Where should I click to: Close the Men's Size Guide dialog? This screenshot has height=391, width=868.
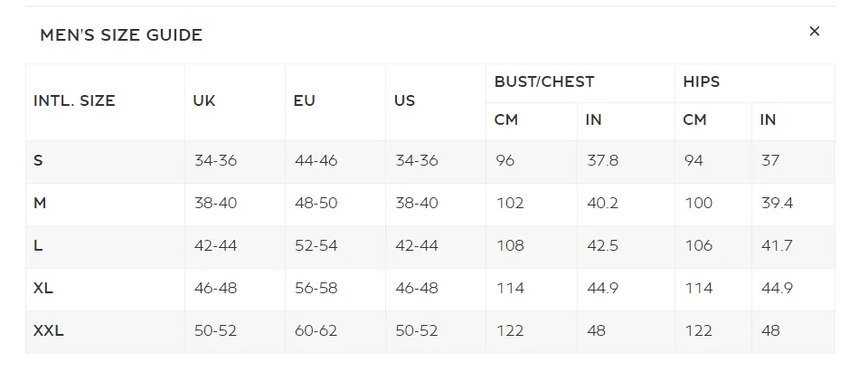[x=814, y=31]
